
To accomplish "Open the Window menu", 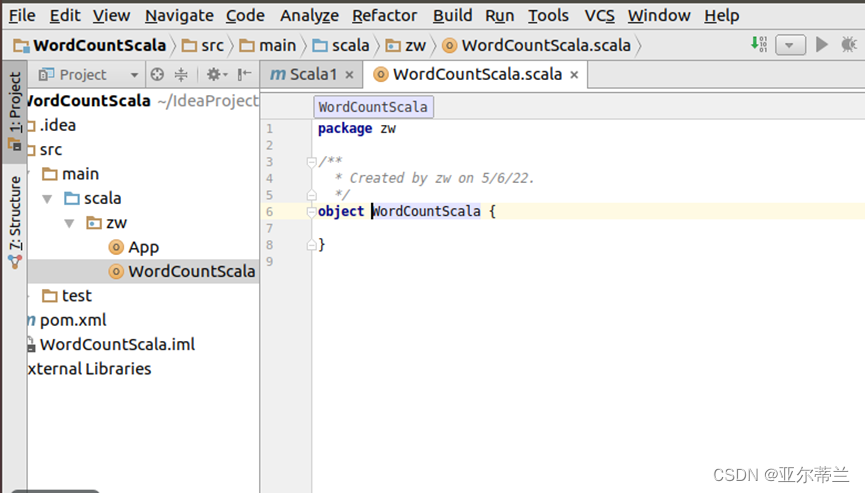I will [659, 15].
